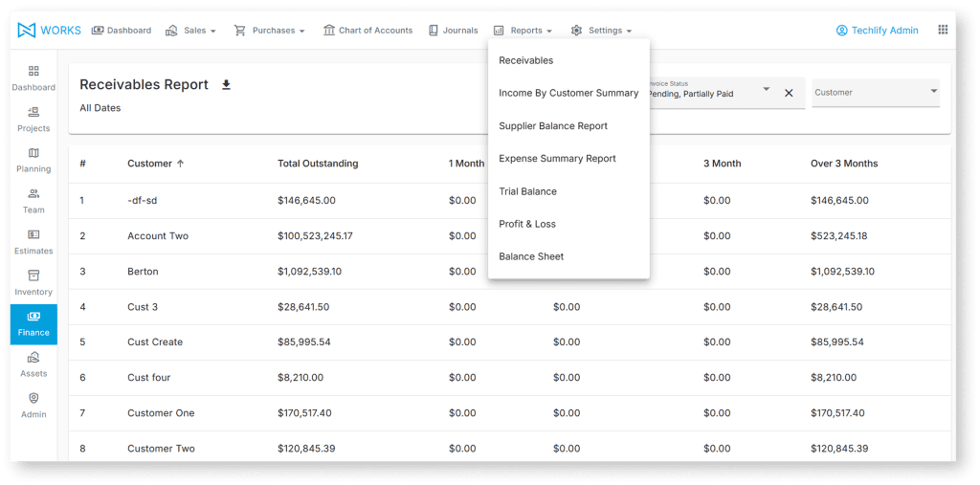
Task: Select Profit & Loss menu item
Action: (x=568, y=224)
